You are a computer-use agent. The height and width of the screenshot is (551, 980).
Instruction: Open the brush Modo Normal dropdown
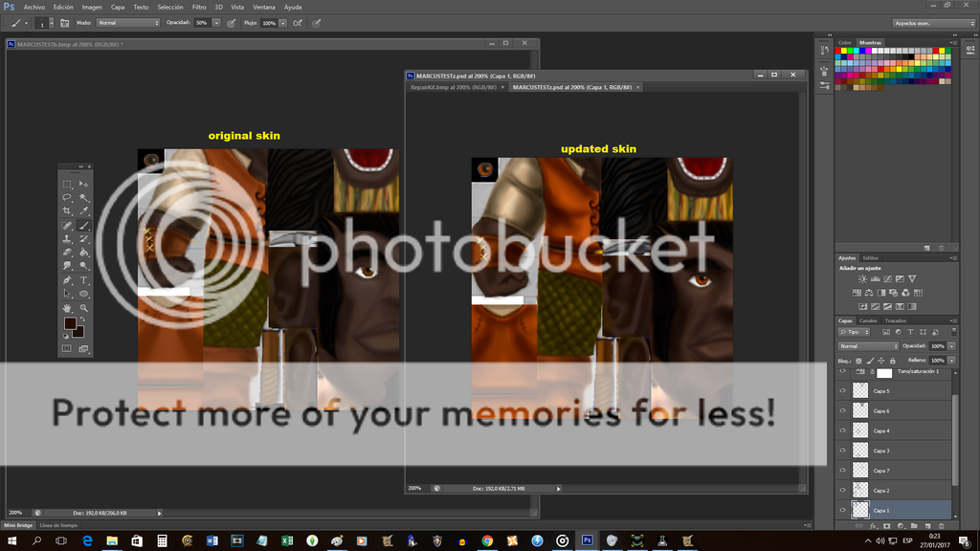128,23
